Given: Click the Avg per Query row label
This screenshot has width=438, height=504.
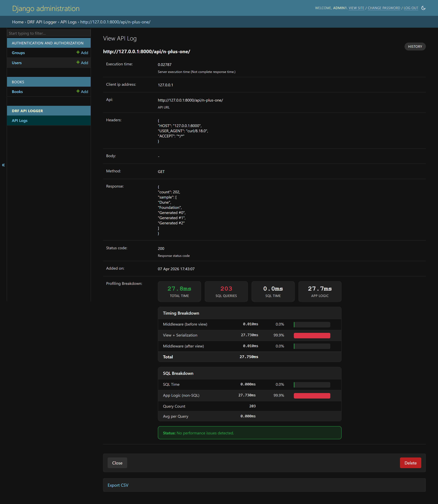Looking at the screenshot, I should tap(176, 416).
